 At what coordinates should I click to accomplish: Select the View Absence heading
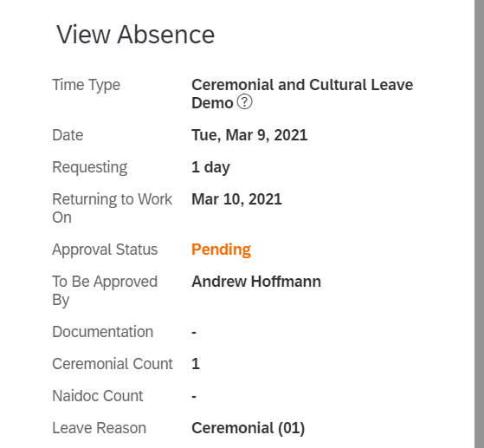[136, 35]
